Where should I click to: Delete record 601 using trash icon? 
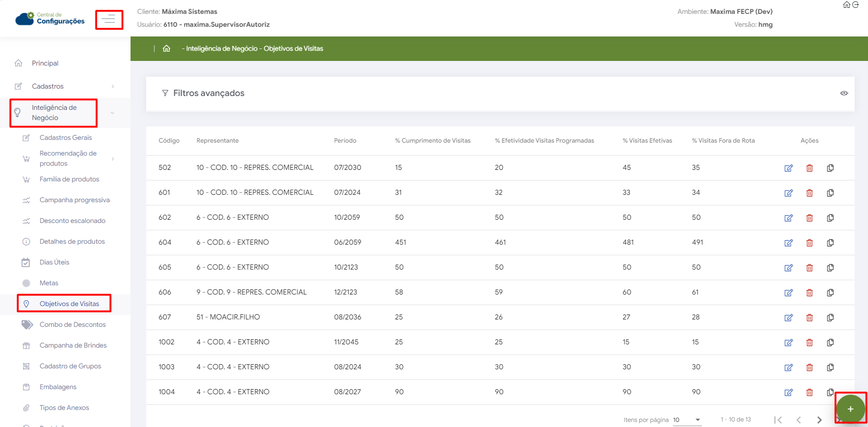809,193
